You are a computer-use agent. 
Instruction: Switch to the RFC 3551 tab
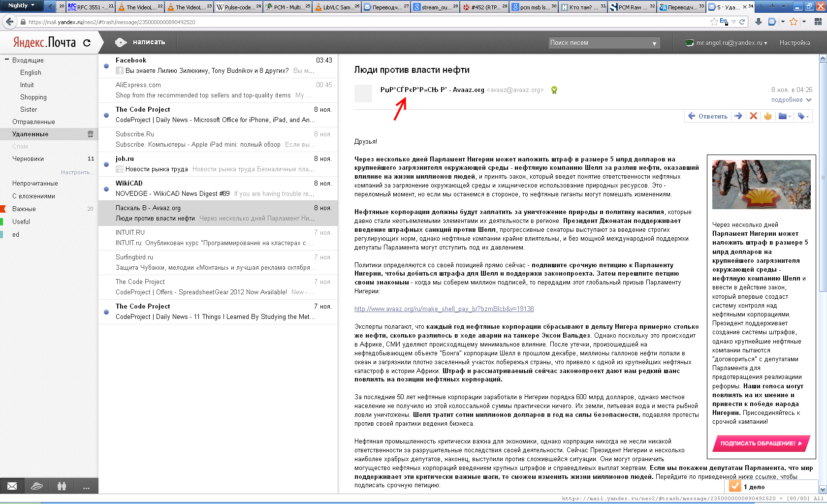click(90, 7)
